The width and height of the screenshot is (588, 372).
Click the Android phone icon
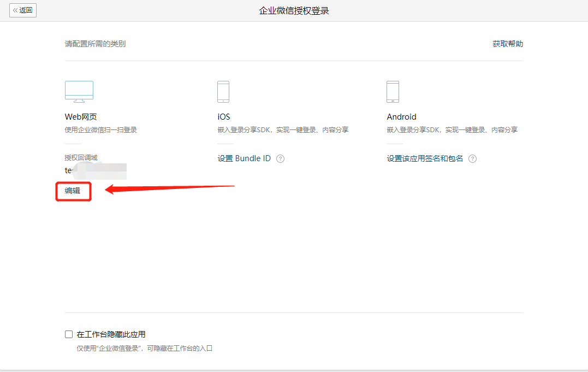393,92
